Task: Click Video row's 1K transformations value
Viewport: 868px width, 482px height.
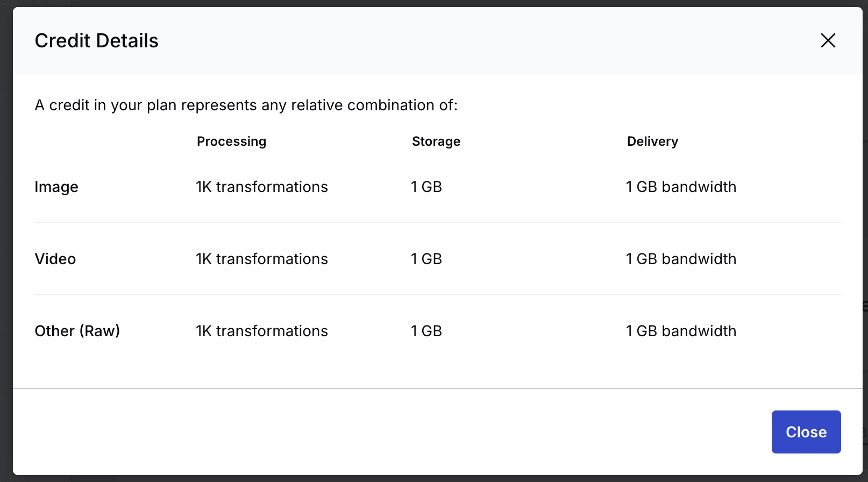Action: point(262,259)
